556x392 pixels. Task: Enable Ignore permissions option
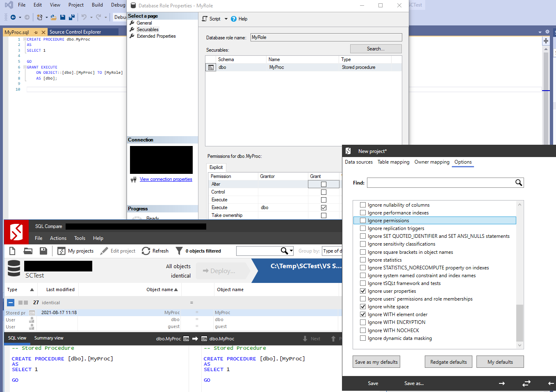363,221
